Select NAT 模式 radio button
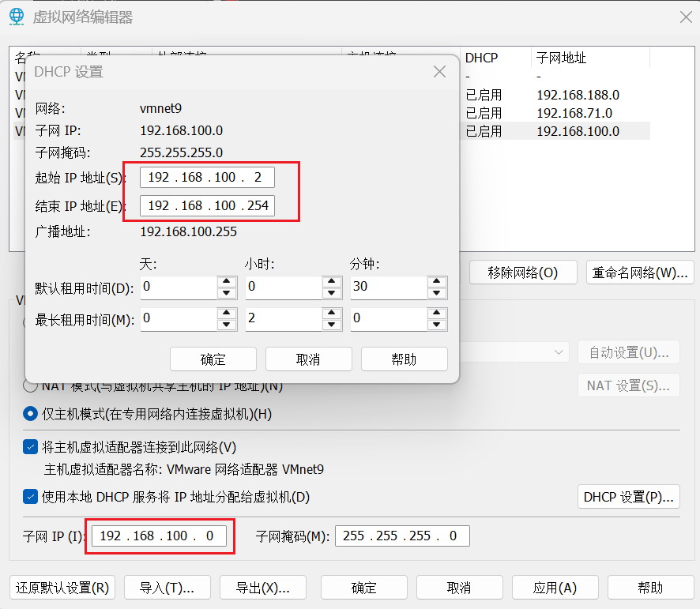The width and height of the screenshot is (700, 609). tap(30, 386)
